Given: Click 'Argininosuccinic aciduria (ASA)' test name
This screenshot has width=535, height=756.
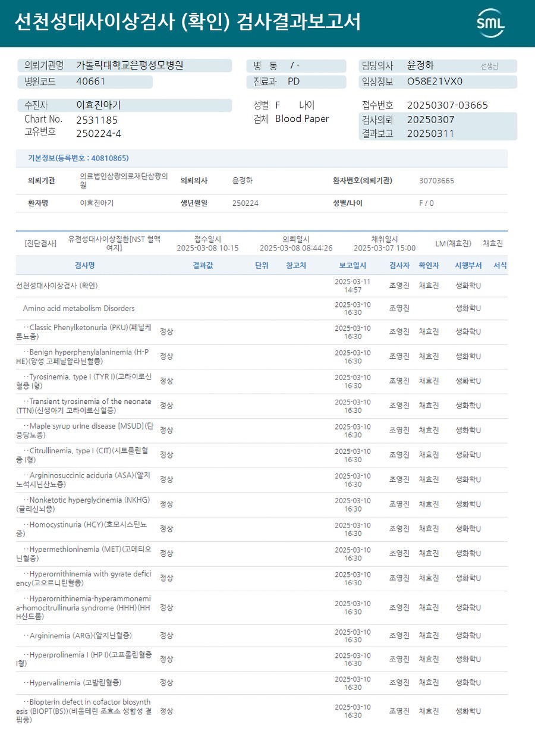Looking at the screenshot, I should tap(83, 480).
